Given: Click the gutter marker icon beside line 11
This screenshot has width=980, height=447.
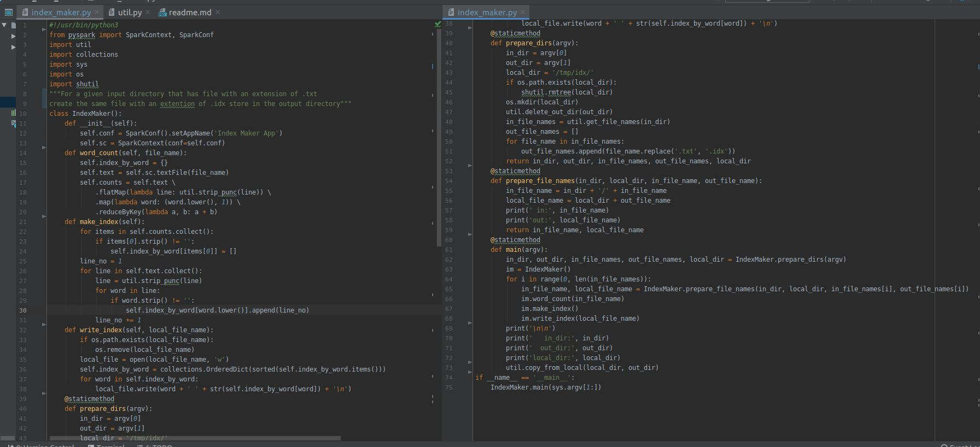Looking at the screenshot, I should (14, 123).
